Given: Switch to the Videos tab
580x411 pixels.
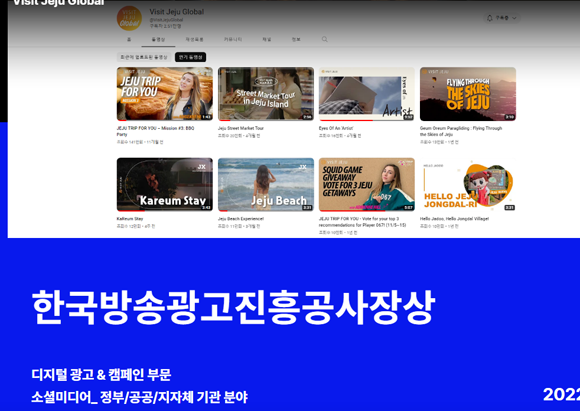Looking at the screenshot, I should pyautogui.click(x=158, y=39).
